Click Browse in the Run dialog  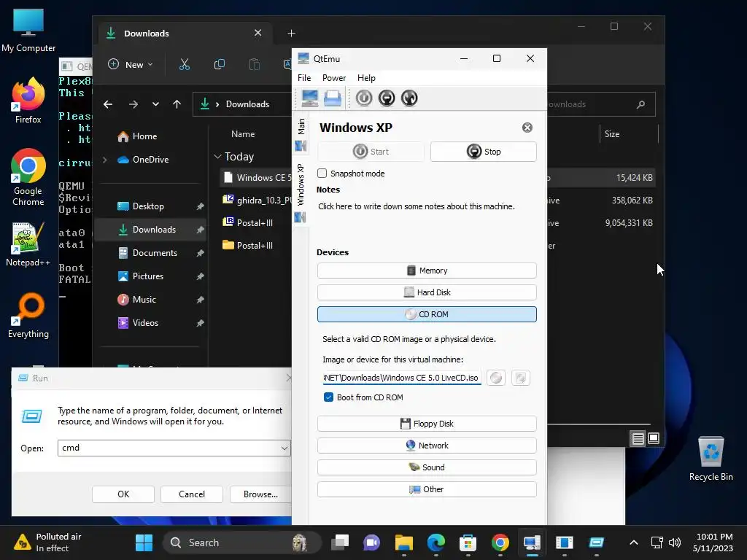[260, 494]
